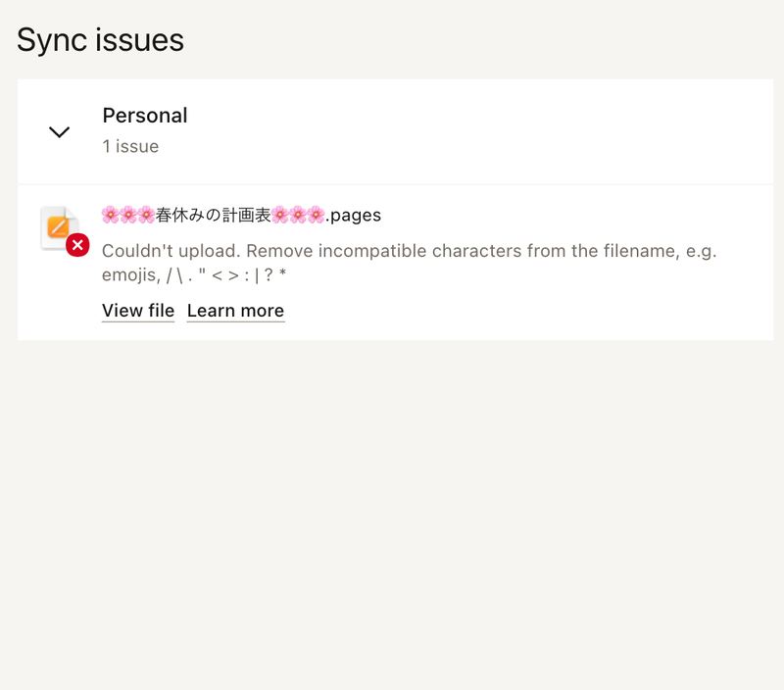Click the leading cherry blossom emojis in filename
This screenshot has width=784, height=690.
pos(128,215)
